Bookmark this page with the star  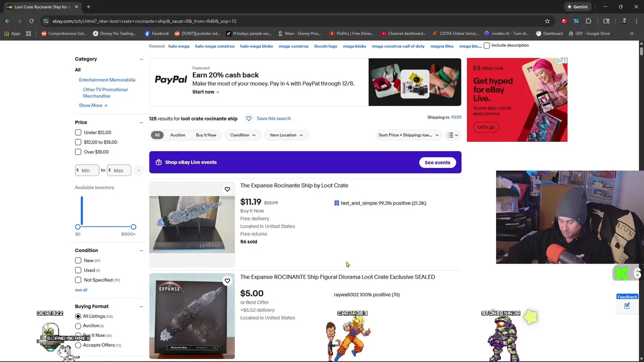(547, 21)
